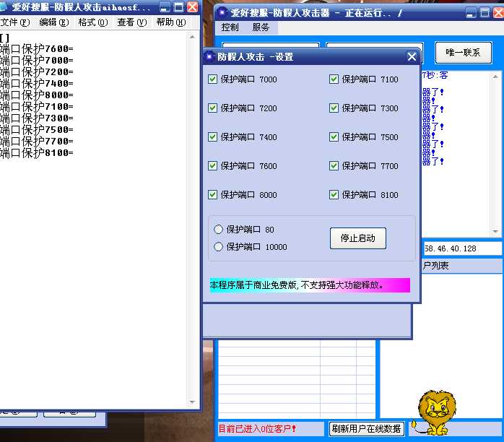The height and width of the screenshot is (442, 504).
Task: Open Notepad's 格式 menu
Action: point(92,22)
